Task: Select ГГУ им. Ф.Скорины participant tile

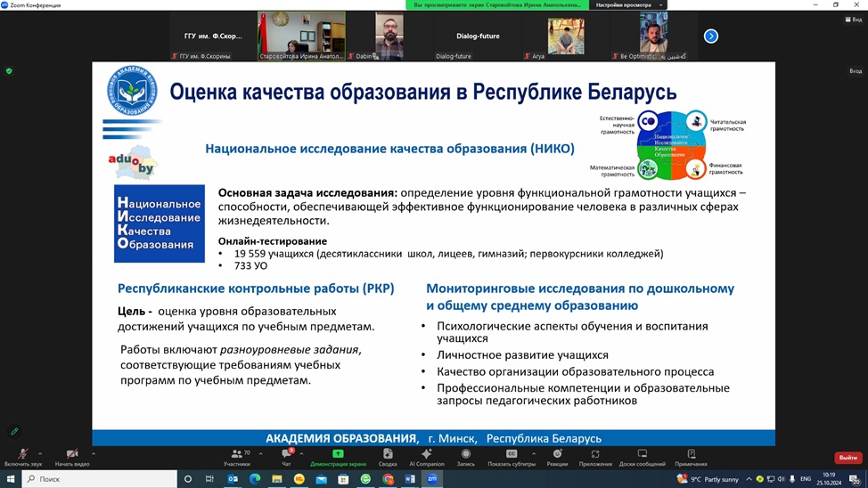Action: tap(213, 36)
